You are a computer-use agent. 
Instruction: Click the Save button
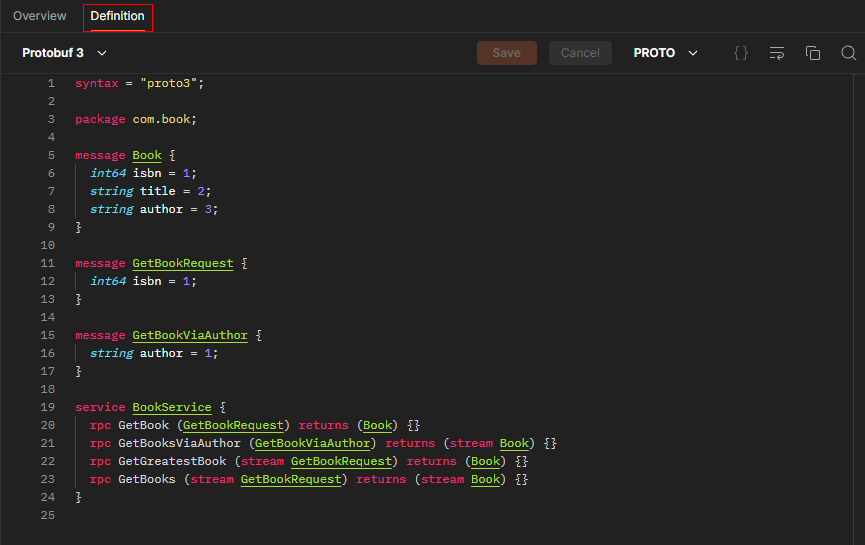pyautogui.click(x=506, y=53)
